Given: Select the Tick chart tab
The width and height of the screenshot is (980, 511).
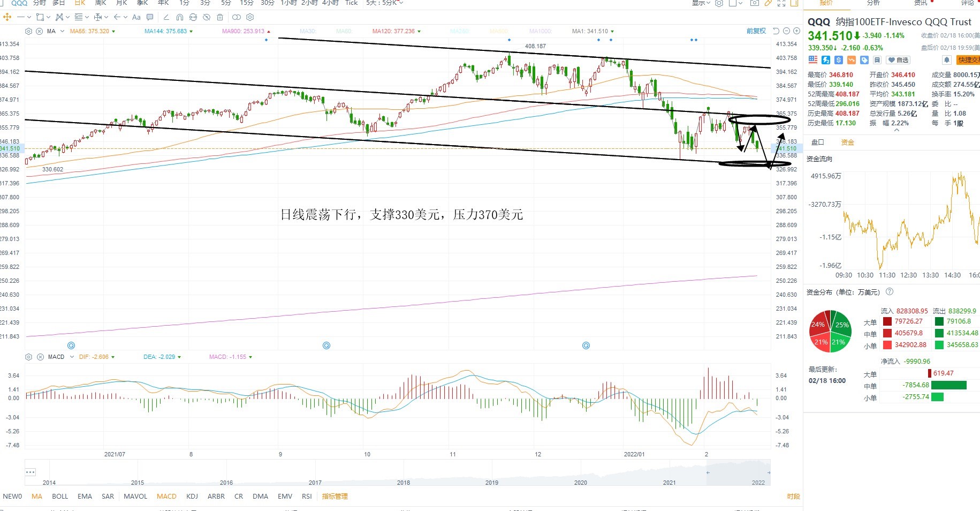Looking at the screenshot, I should coord(352,3).
